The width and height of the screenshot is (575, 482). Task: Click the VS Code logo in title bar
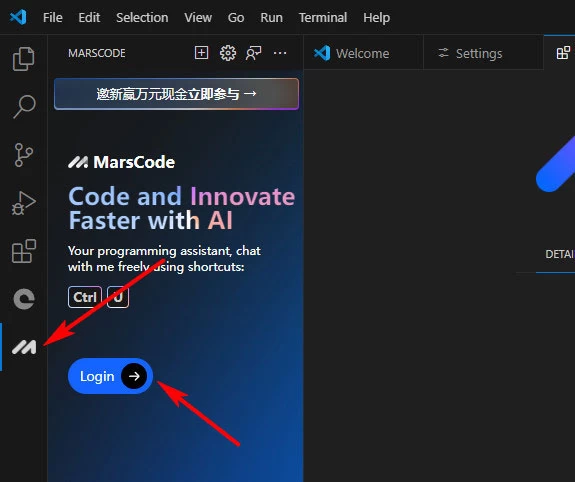coord(18,17)
